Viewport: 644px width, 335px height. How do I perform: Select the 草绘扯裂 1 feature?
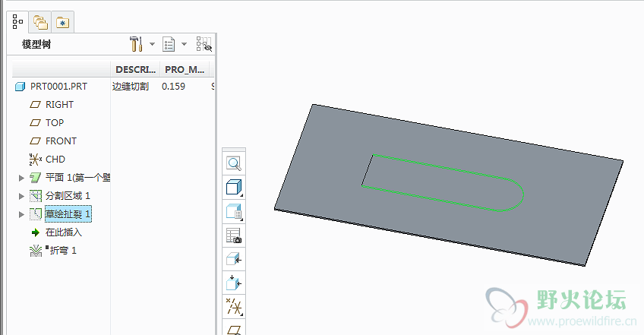(68, 214)
